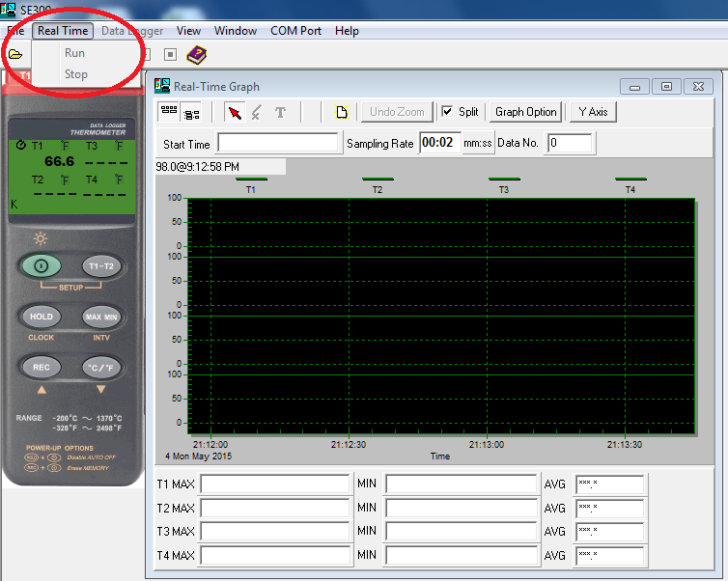The image size is (728, 581).
Task: Open the help book icon
Action: coord(197,55)
